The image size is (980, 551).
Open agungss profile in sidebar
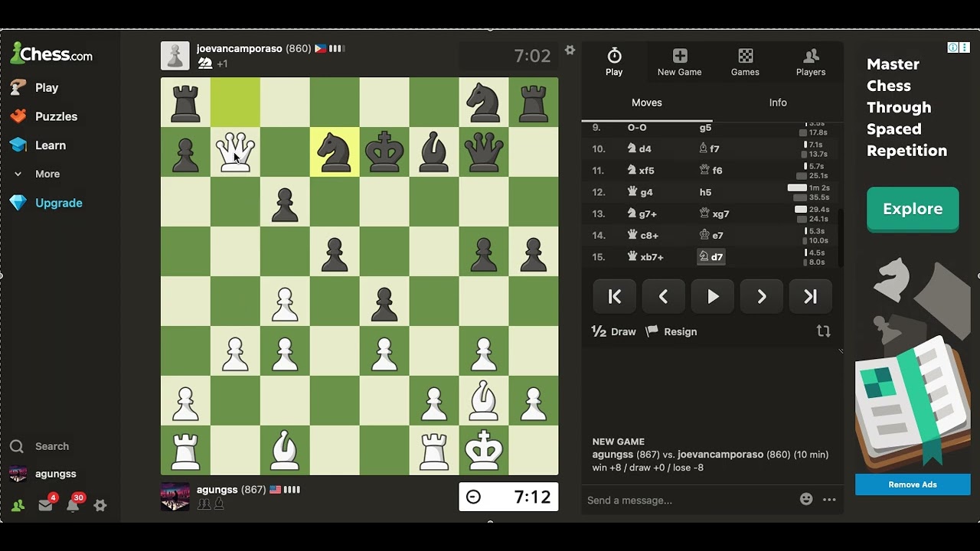pos(44,474)
